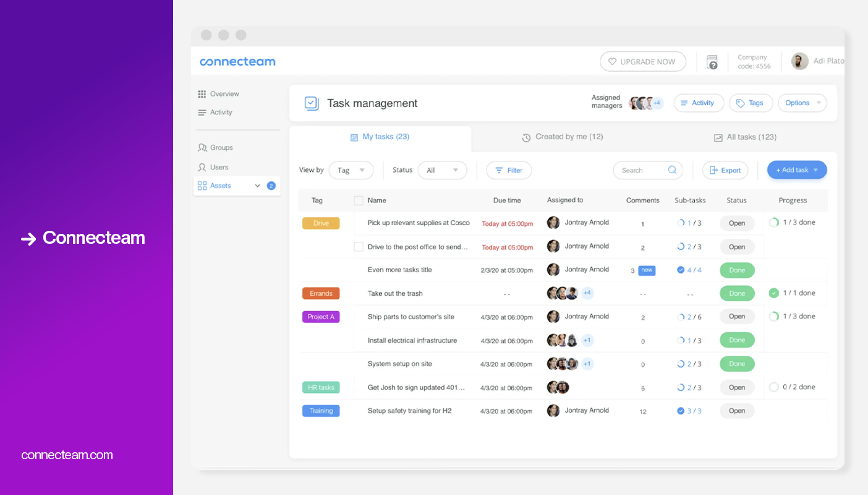
Task: Click the assigned managers avatar group
Action: tap(646, 103)
